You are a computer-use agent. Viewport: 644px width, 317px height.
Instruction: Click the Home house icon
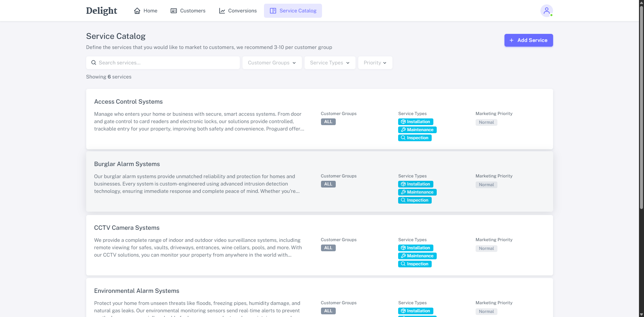(x=137, y=11)
